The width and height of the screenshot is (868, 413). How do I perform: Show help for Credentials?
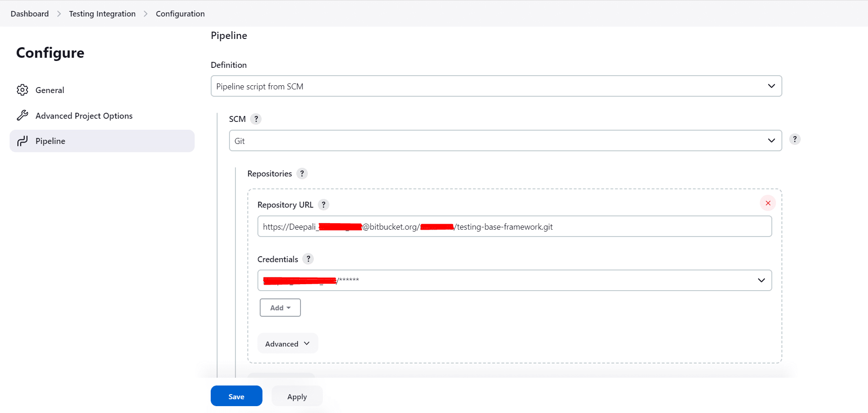(308, 259)
